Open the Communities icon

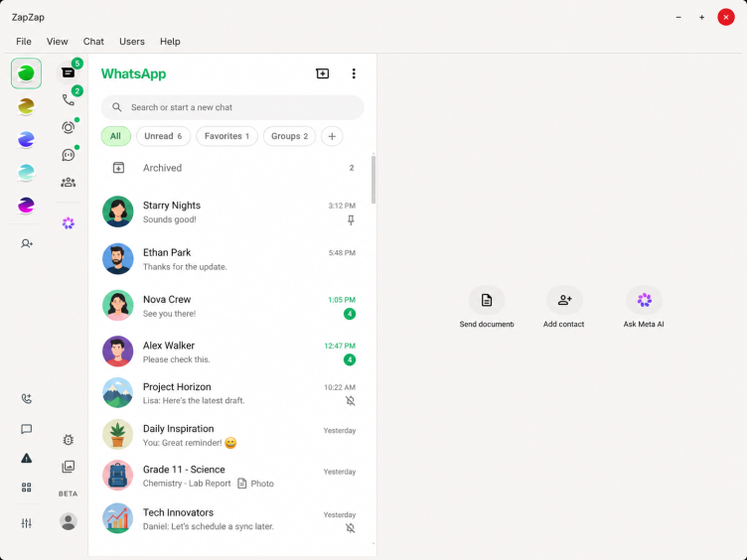69,182
